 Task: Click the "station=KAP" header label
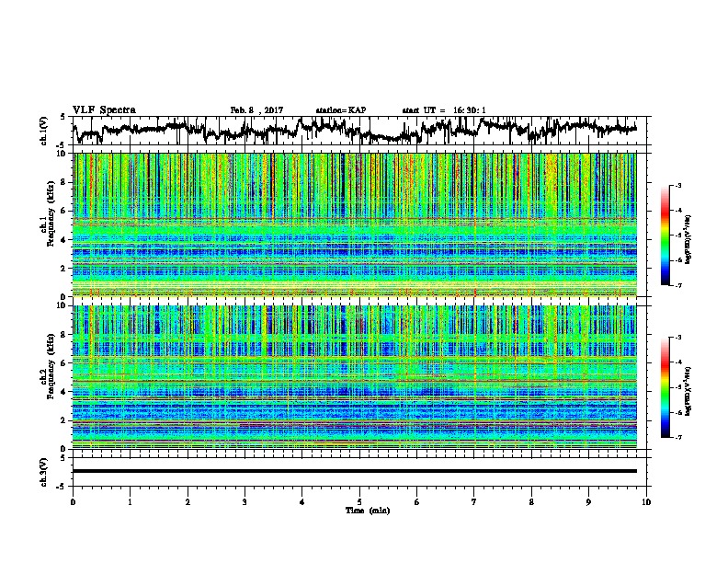click(x=341, y=110)
